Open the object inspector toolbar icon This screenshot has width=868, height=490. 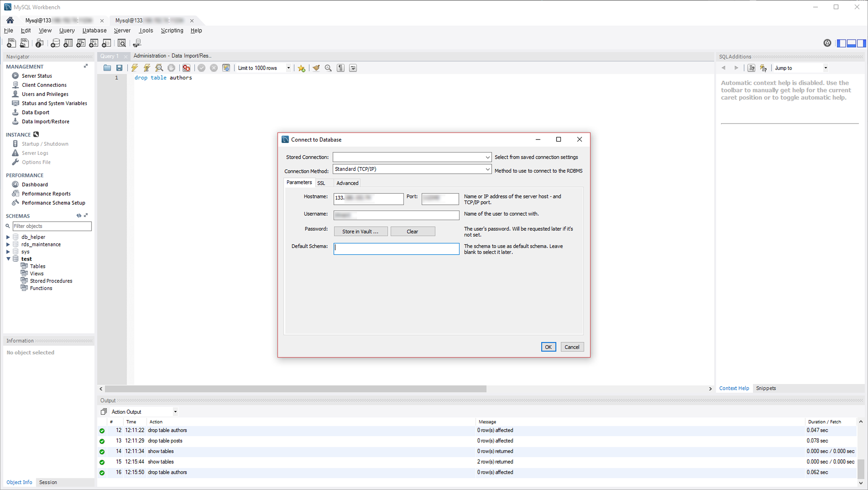(39, 43)
